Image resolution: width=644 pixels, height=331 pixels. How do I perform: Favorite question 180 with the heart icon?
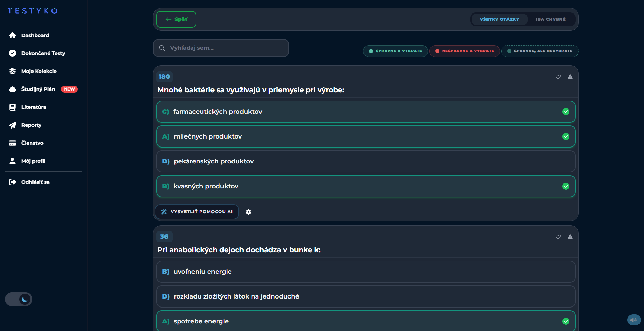558,77
